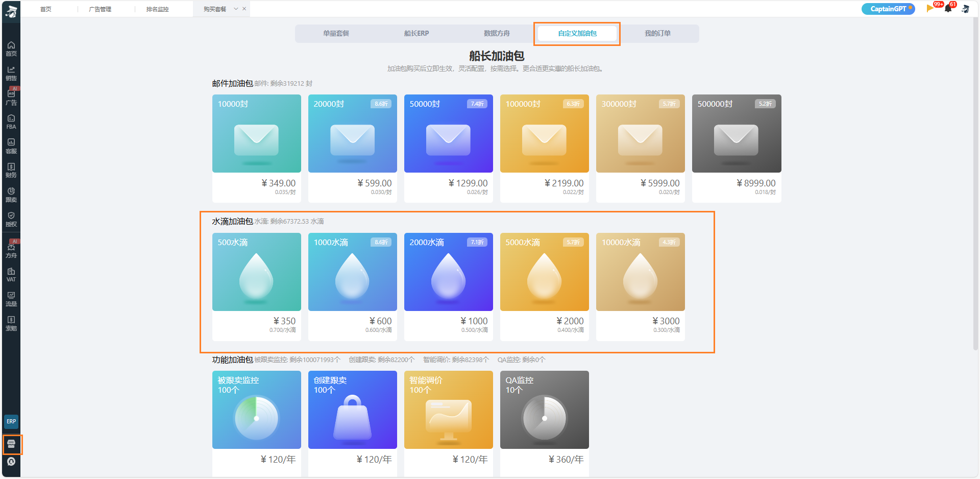980x479 pixels.
Task: Choose the 2000水滴 package card
Action: [x=449, y=286]
